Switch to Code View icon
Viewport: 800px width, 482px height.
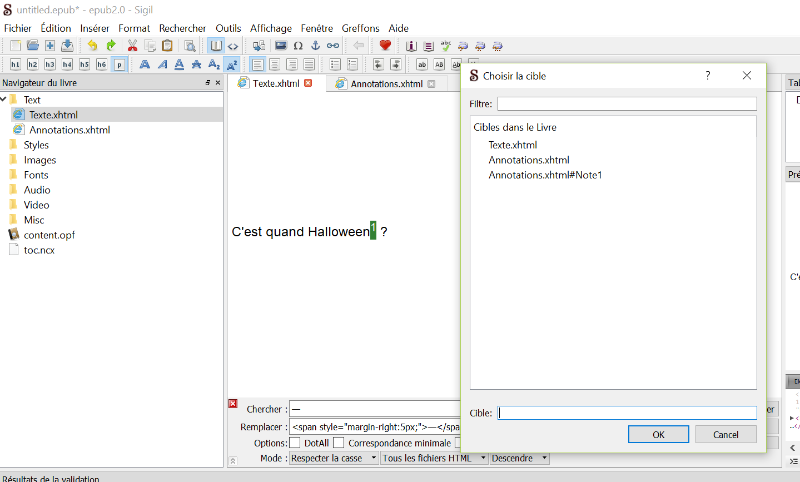(233, 46)
